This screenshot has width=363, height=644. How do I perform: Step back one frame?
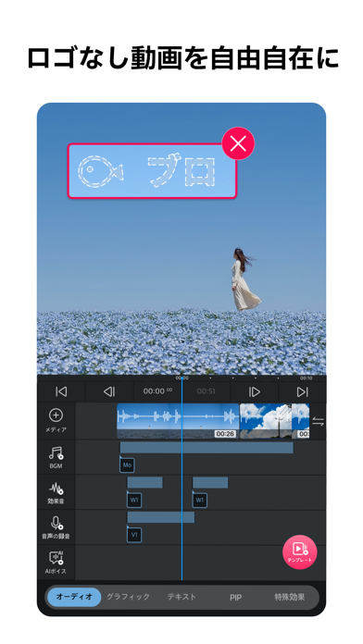109,391
